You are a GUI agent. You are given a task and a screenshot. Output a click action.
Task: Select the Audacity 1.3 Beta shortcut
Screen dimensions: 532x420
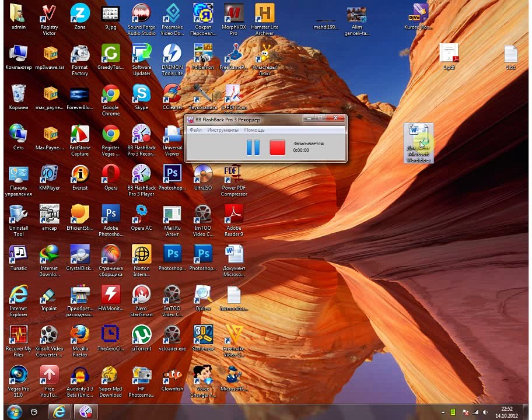click(x=80, y=382)
